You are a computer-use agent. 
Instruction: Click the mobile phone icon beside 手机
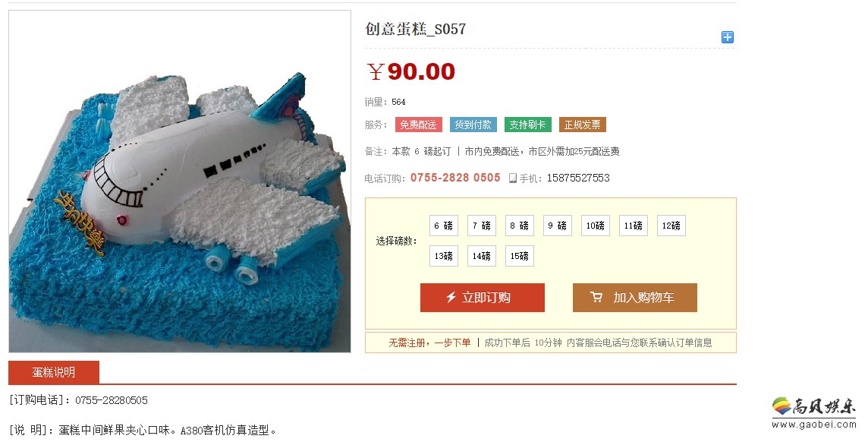point(513,178)
